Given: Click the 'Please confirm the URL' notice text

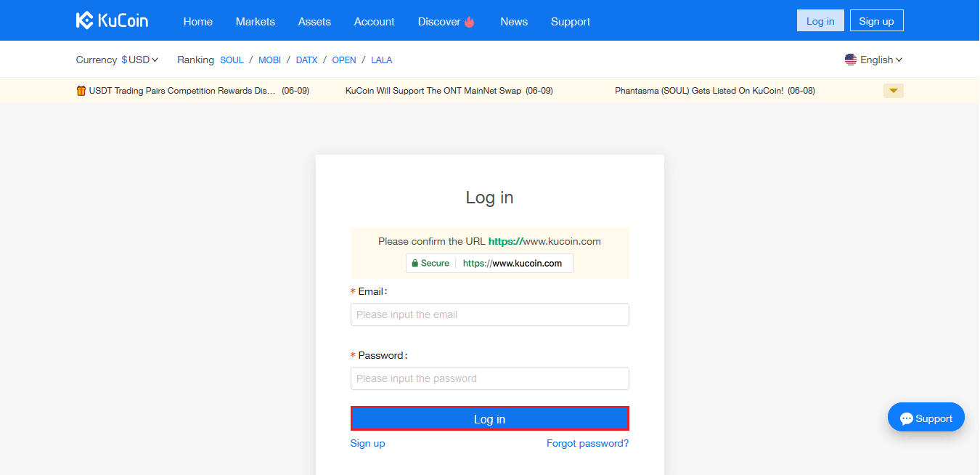Looking at the screenshot, I should [x=490, y=241].
